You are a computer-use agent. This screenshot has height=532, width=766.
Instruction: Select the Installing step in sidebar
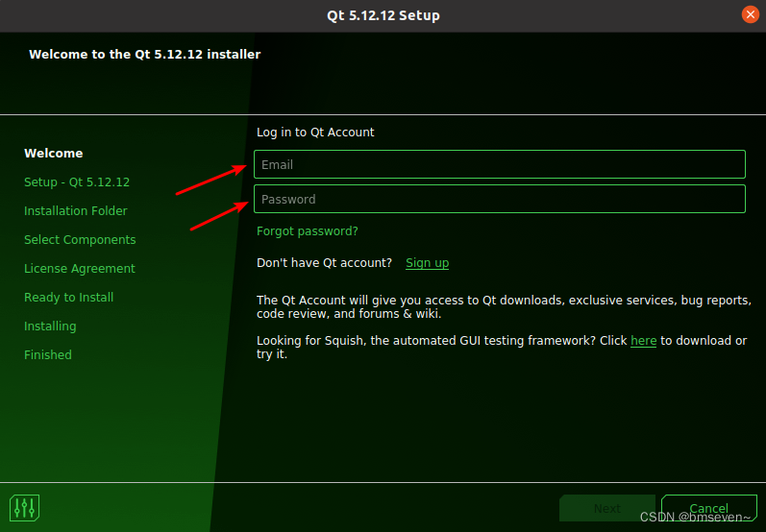(50, 326)
